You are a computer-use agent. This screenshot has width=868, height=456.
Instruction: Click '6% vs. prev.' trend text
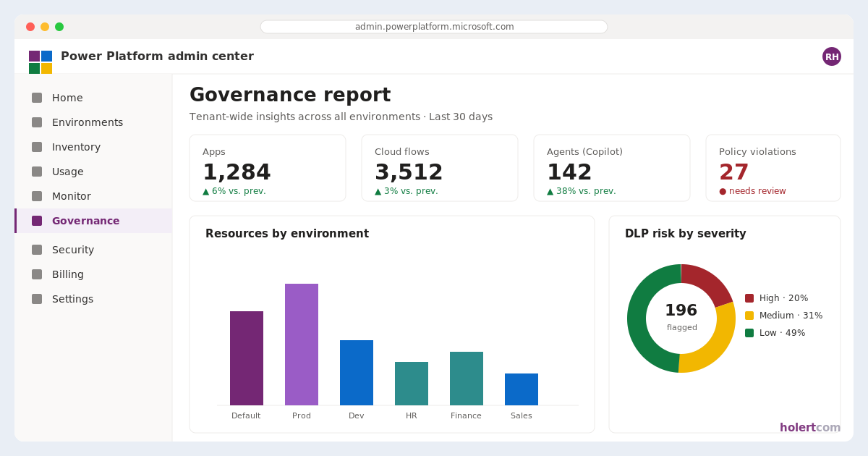point(239,191)
